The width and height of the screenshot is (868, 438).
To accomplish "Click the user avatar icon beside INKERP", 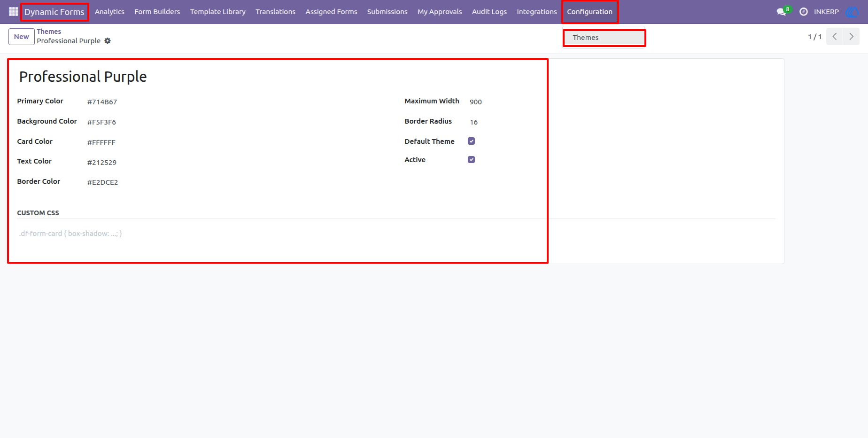I will tap(851, 12).
